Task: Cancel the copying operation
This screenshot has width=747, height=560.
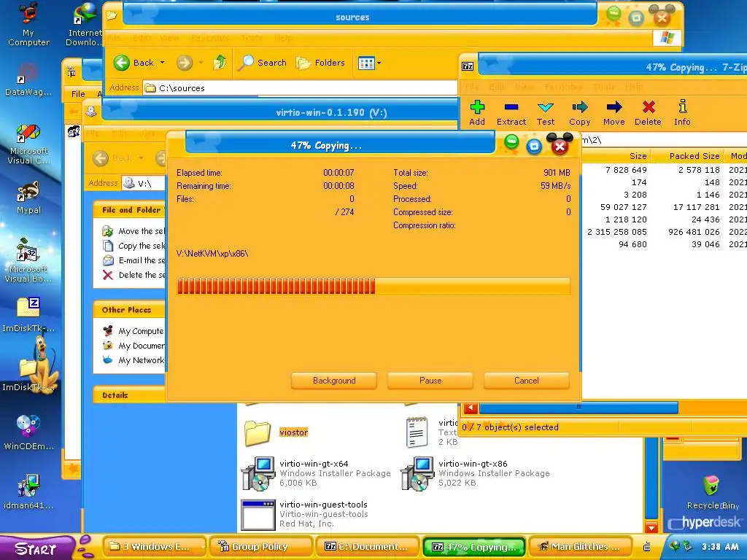Action: 527,381
